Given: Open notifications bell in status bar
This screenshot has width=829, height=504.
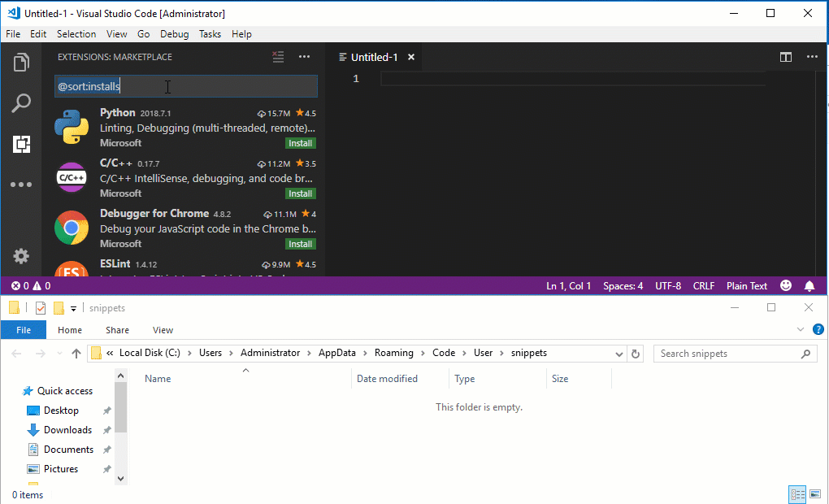Looking at the screenshot, I should (x=809, y=286).
